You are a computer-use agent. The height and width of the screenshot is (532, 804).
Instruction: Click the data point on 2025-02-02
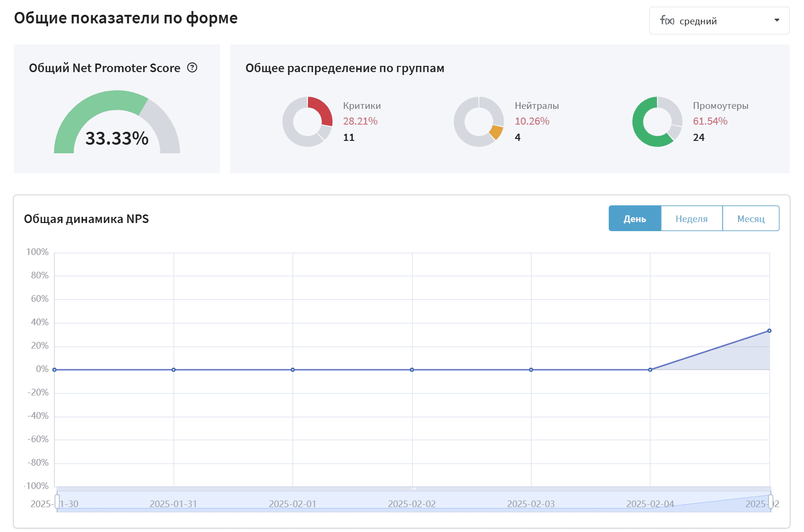[412, 370]
